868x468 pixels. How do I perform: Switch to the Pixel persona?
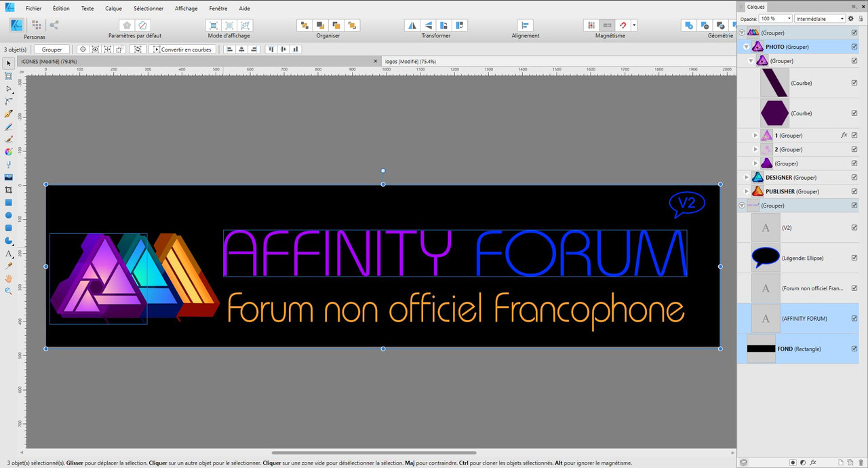[35, 25]
